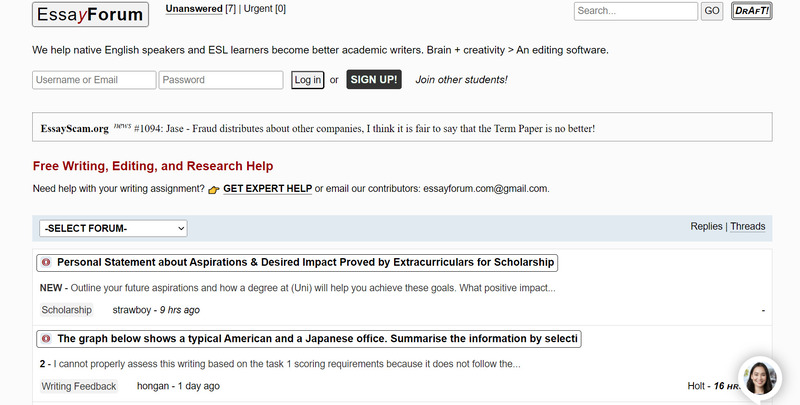This screenshot has height=405, width=800.
Task: Follow the GET EXPERT HELP link
Action: click(x=267, y=189)
